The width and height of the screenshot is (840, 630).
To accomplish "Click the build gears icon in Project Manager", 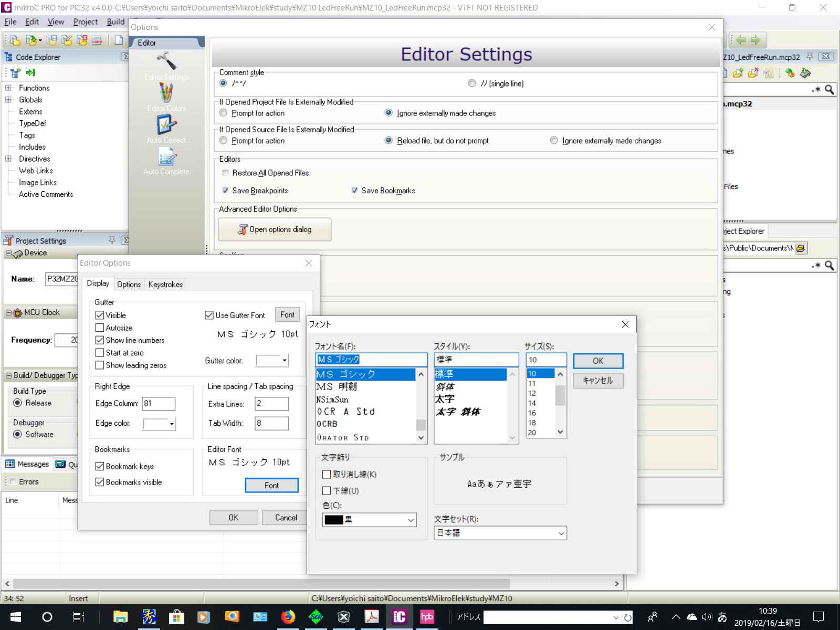I will [x=790, y=73].
